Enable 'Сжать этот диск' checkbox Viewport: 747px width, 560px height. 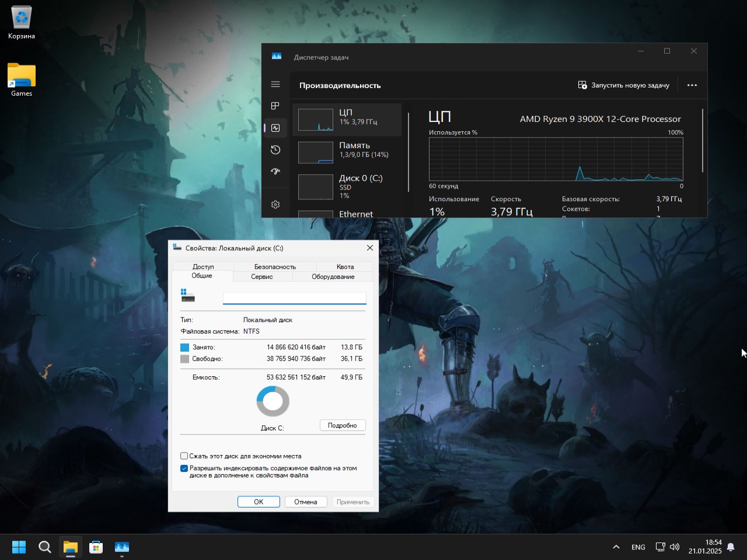tap(184, 456)
